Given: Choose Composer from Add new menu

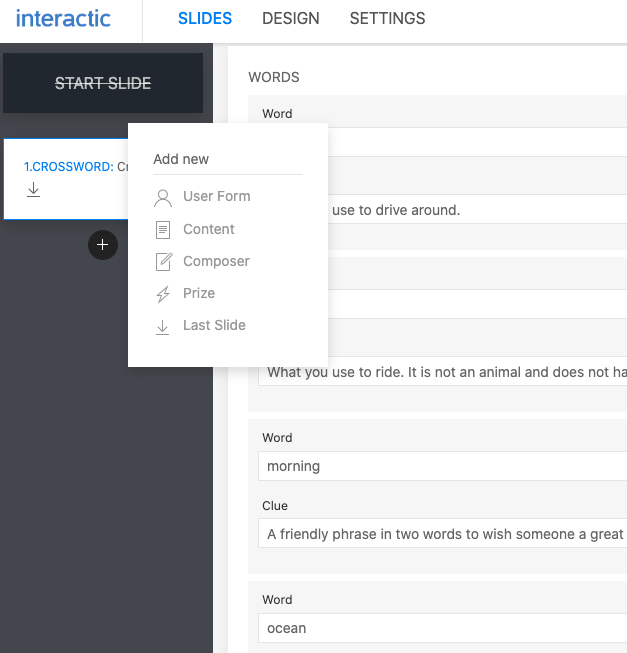Looking at the screenshot, I should point(216,262).
